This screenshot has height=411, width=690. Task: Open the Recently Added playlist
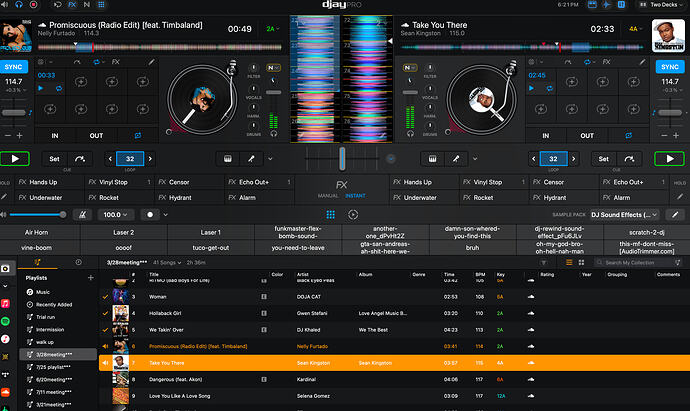pos(54,305)
